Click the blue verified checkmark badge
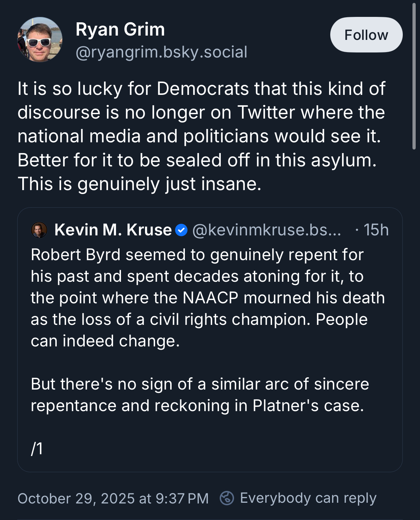Screen dimensions: 420x520 click(x=181, y=230)
